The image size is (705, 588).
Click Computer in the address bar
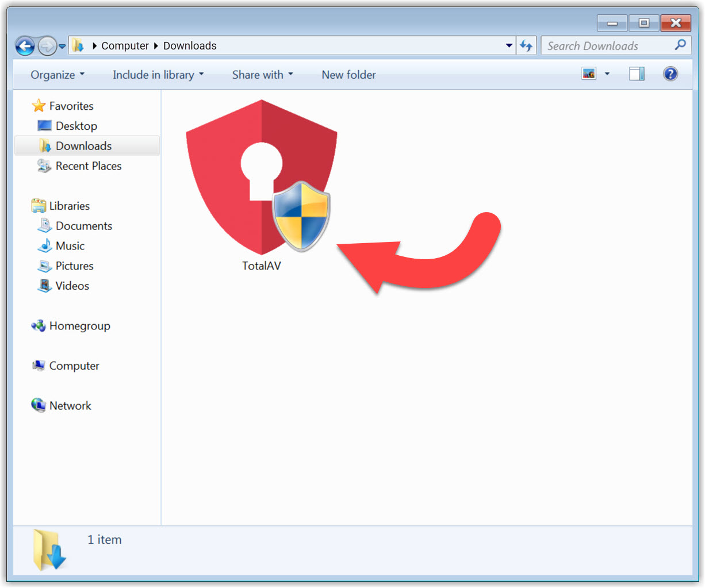(125, 46)
